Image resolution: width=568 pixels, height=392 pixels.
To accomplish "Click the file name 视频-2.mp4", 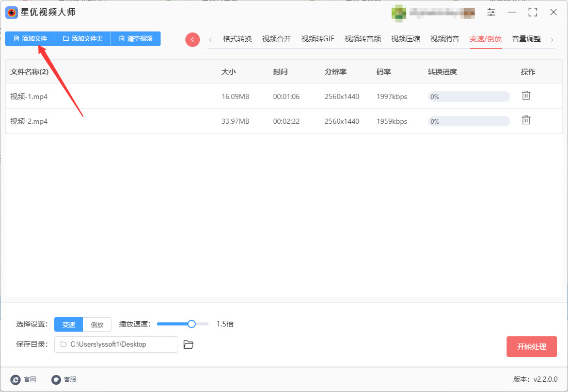I will click(29, 121).
